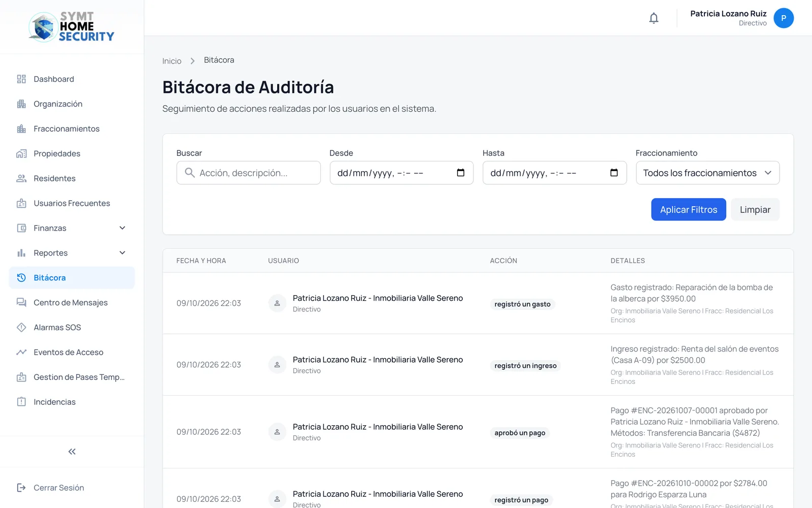
Task: Navigate to Propiedades
Action: (72, 154)
